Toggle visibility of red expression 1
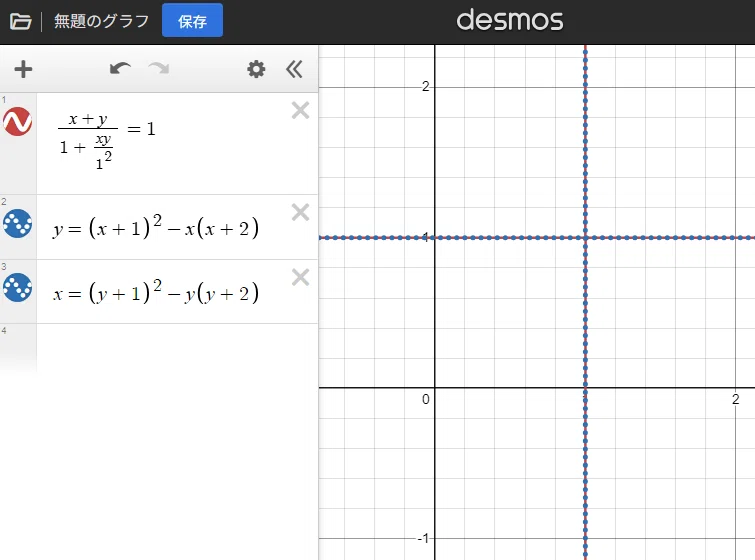The height and width of the screenshot is (560, 755). tap(18, 121)
